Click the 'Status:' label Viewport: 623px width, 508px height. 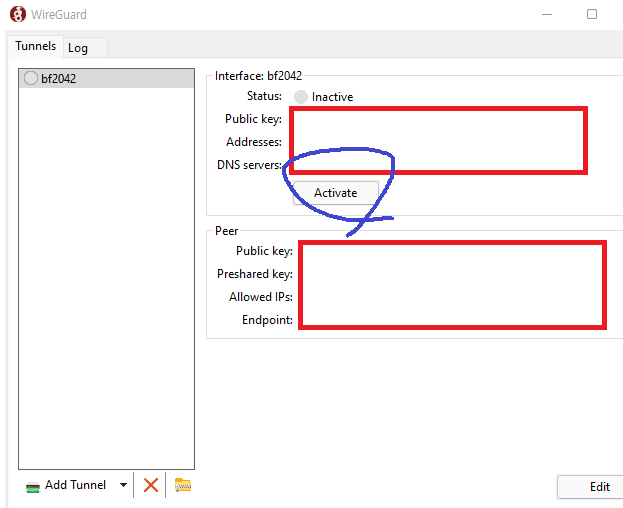click(x=264, y=96)
